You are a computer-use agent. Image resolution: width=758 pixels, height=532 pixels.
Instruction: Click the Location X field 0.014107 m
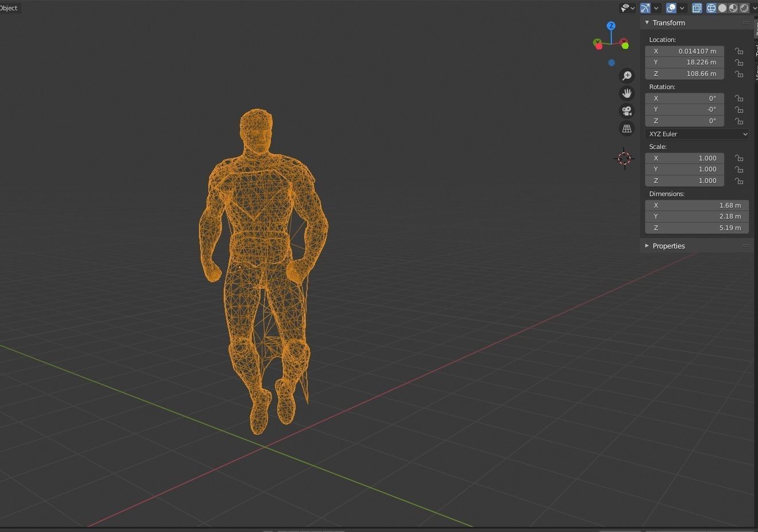tap(684, 51)
